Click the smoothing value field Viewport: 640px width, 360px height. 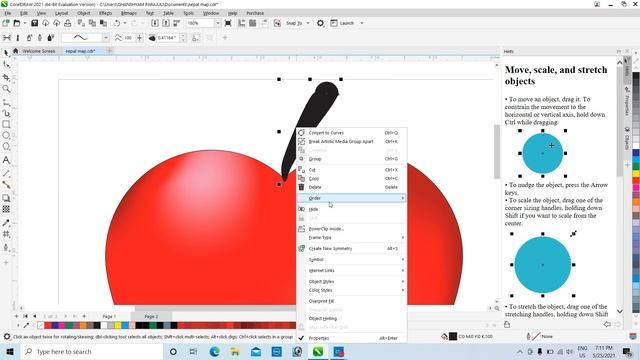pos(128,38)
